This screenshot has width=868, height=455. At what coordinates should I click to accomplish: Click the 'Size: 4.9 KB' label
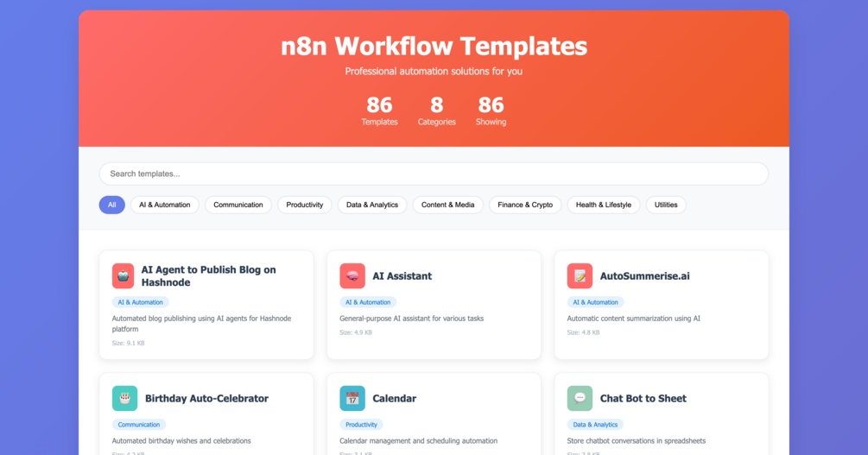[355, 332]
